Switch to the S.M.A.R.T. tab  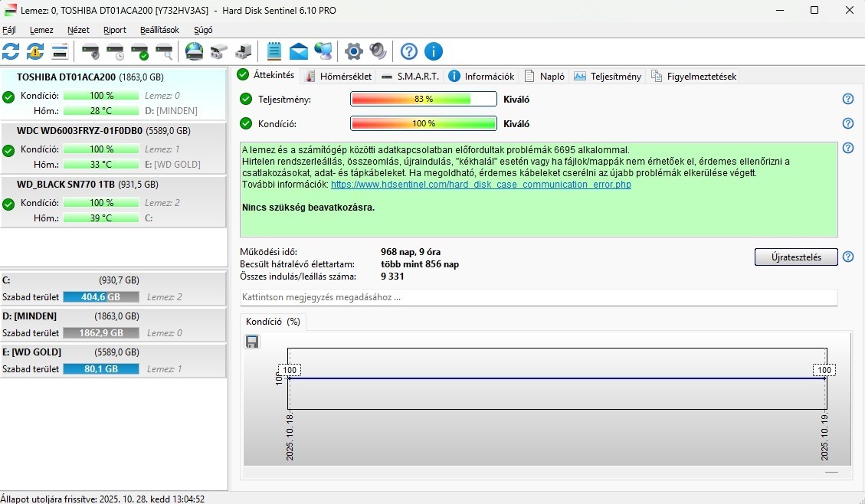click(411, 77)
